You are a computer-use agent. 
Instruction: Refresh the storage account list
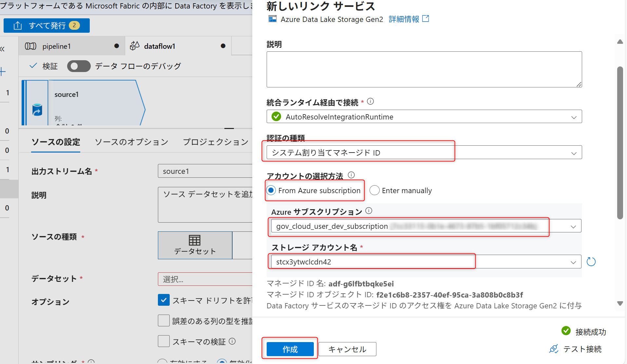[x=591, y=262]
